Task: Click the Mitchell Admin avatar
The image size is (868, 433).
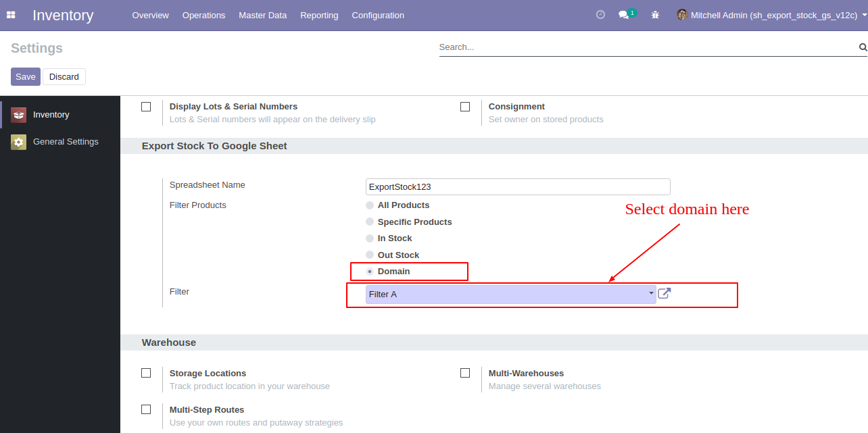Action: 682,15
